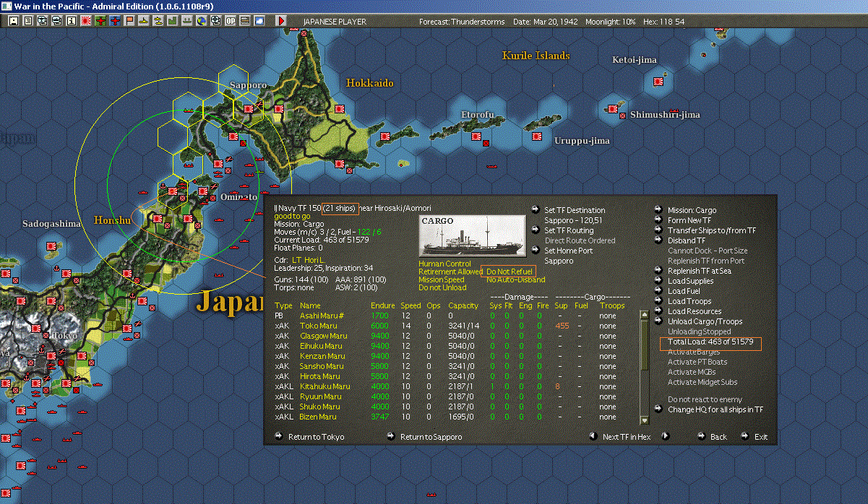The height and width of the screenshot is (504, 868).
Task: Select red plane on blue background icon
Action: 114,21
